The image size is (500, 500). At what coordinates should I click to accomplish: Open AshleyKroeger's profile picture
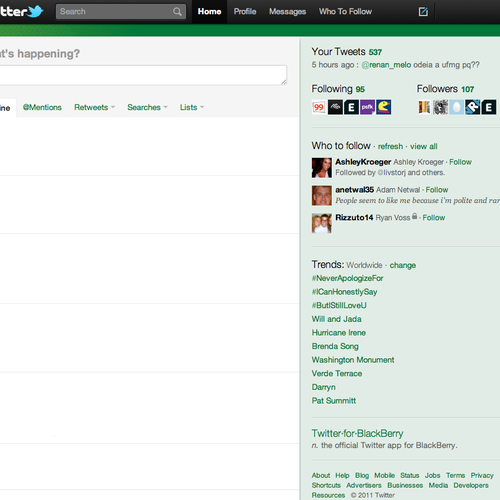pos(322,168)
